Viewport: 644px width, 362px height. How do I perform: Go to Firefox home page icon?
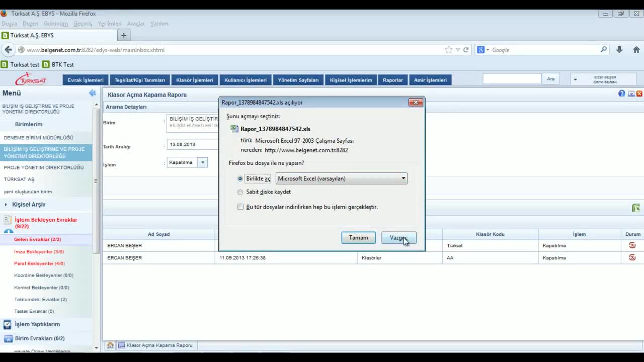(x=636, y=50)
